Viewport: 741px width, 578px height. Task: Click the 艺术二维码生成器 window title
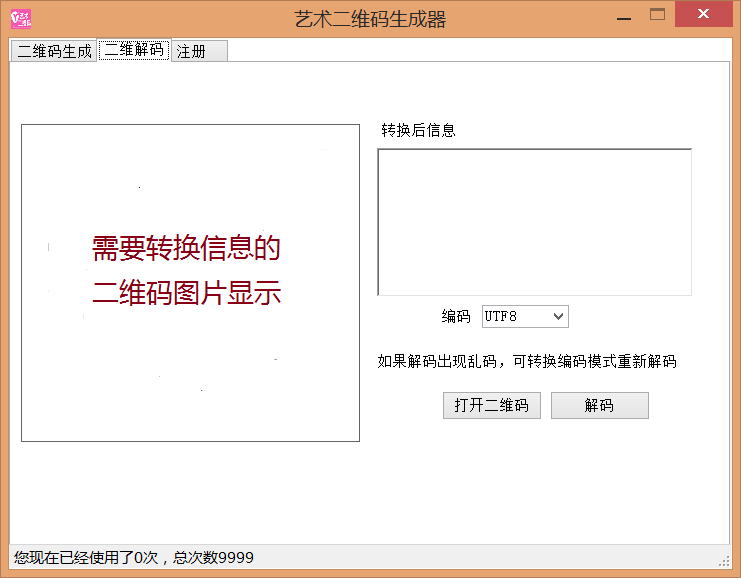370,18
